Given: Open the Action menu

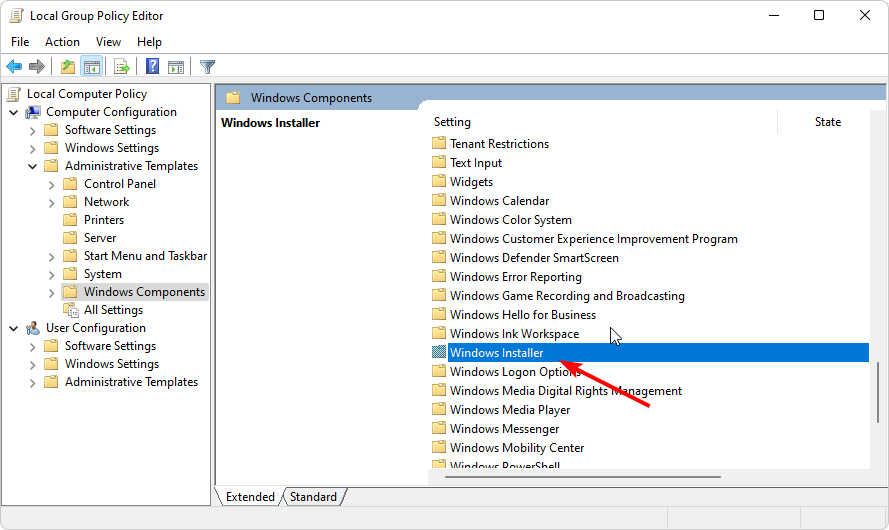Looking at the screenshot, I should (62, 42).
